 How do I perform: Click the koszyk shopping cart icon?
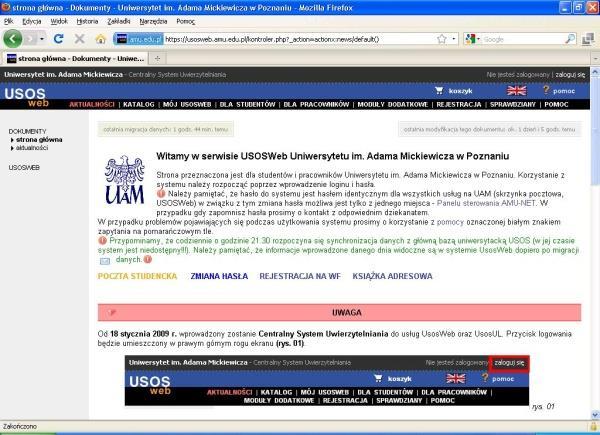tap(439, 91)
